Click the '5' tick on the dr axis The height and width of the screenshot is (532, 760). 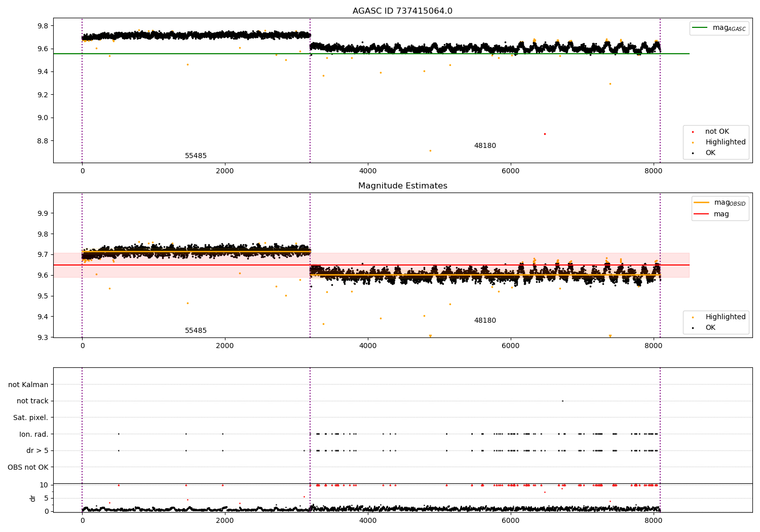46,499
